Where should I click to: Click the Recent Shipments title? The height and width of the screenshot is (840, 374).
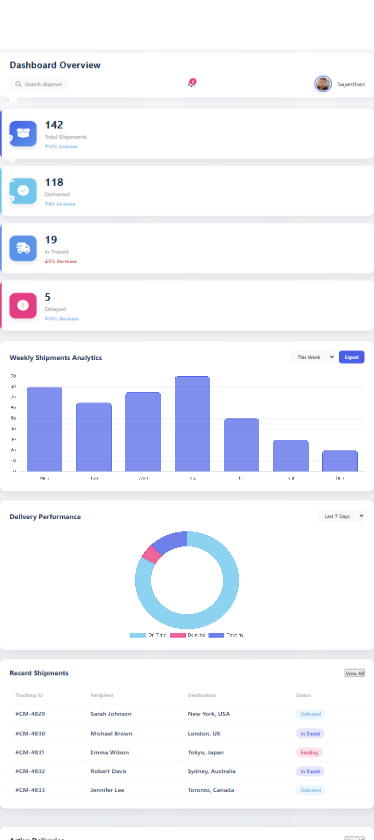(x=39, y=673)
